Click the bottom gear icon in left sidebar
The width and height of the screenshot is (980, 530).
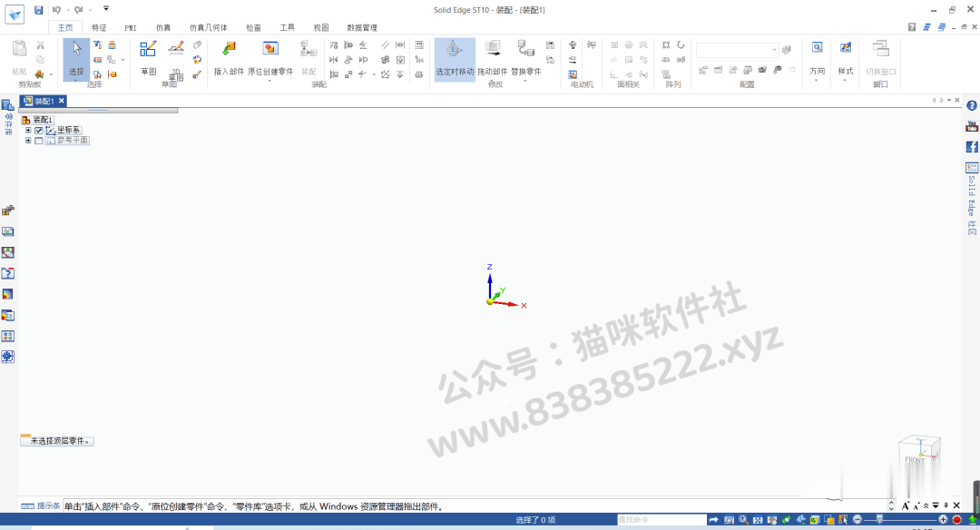[x=8, y=357]
